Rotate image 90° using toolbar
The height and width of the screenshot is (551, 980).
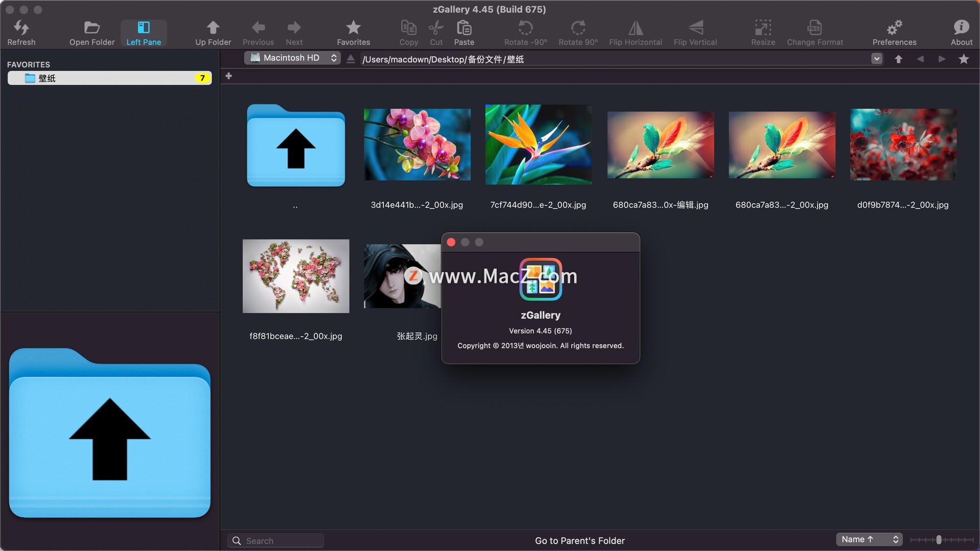(578, 33)
